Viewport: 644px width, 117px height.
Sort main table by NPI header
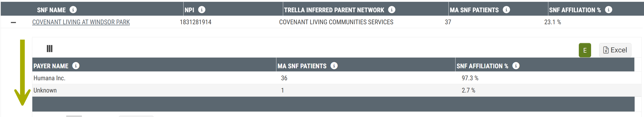pos(189,10)
